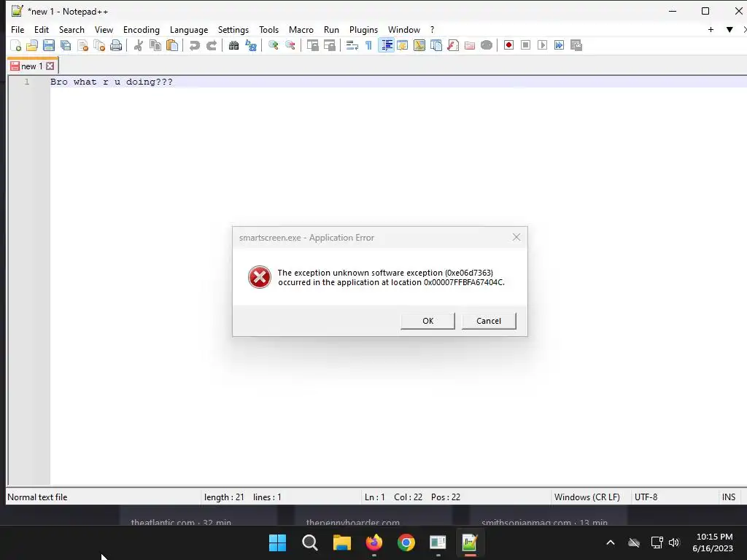
Task: Open the Language menu
Action: (189, 29)
